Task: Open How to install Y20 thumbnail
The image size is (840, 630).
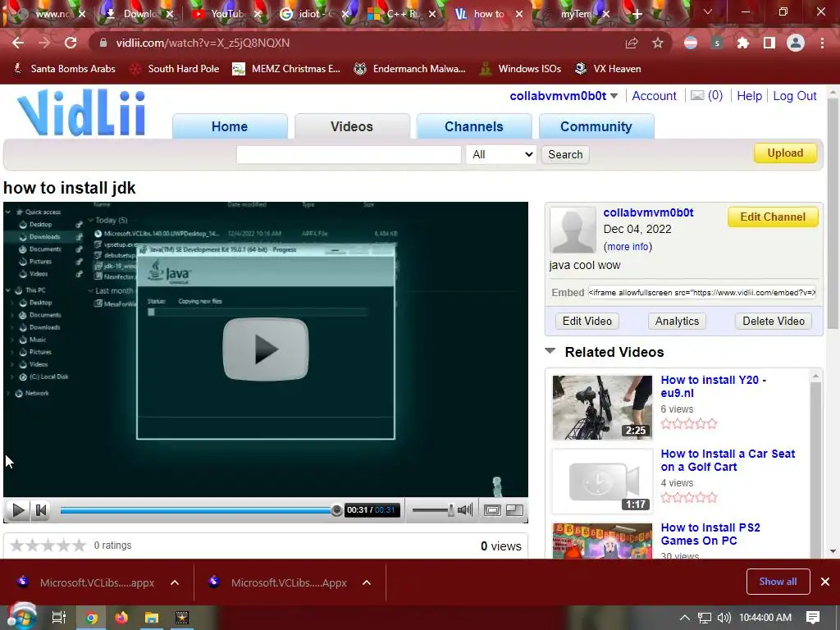Action: pos(602,407)
